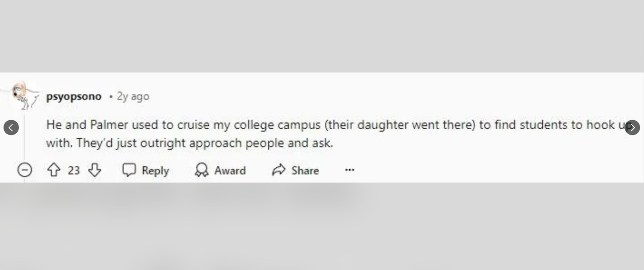The height and width of the screenshot is (270, 644).
Task: Collapse the comment using minus circle
Action: 25,170
